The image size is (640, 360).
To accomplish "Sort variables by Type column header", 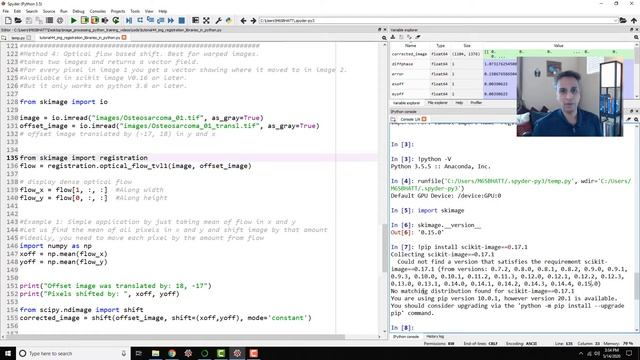I will (x=440, y=46).
